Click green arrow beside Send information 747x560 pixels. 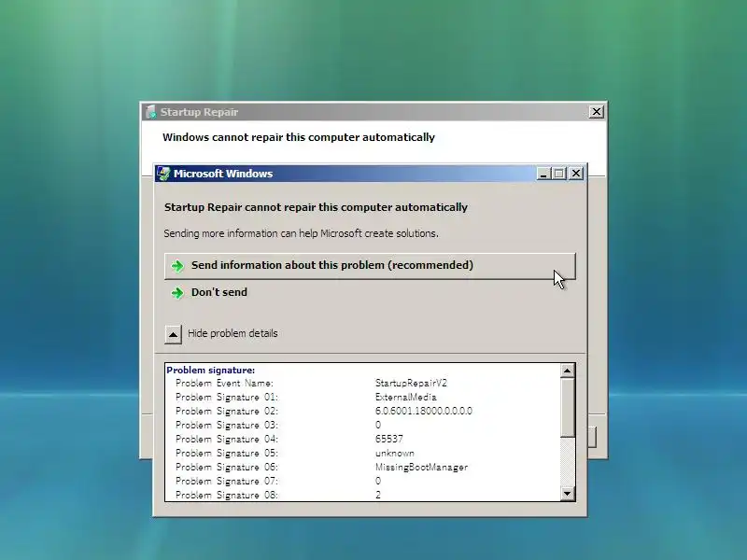point(177,266)
